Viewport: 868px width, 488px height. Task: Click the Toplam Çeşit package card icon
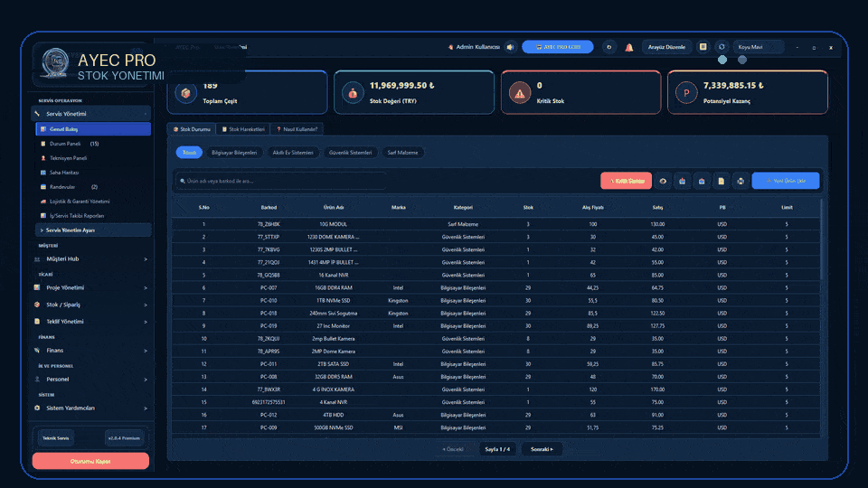point(186,93)
